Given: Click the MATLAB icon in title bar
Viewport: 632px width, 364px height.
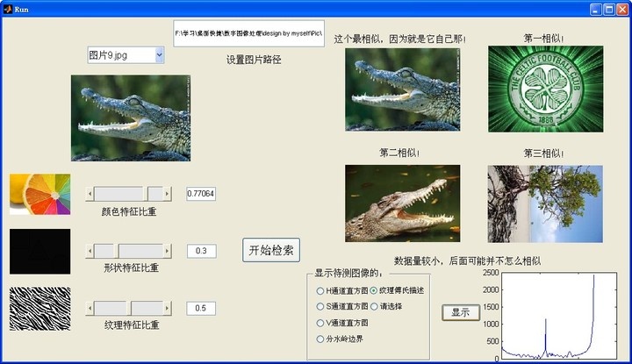Looking at the screenshot, I should click(x=8, y=9).
